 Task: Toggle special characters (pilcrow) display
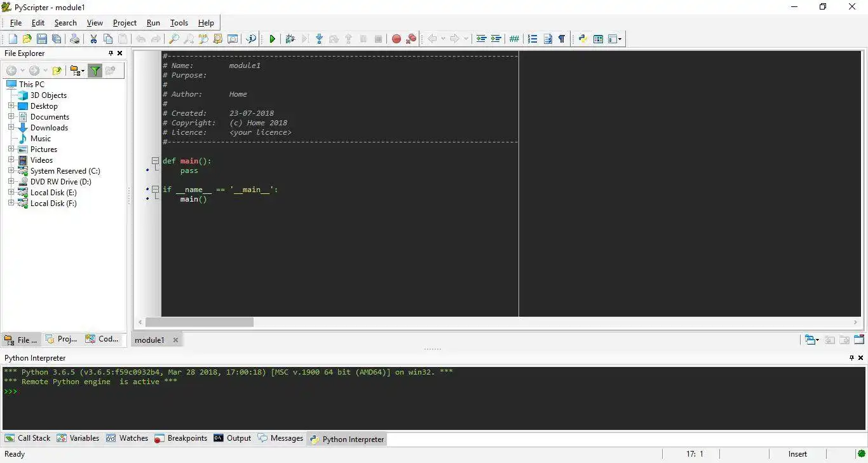pos(562,39)
